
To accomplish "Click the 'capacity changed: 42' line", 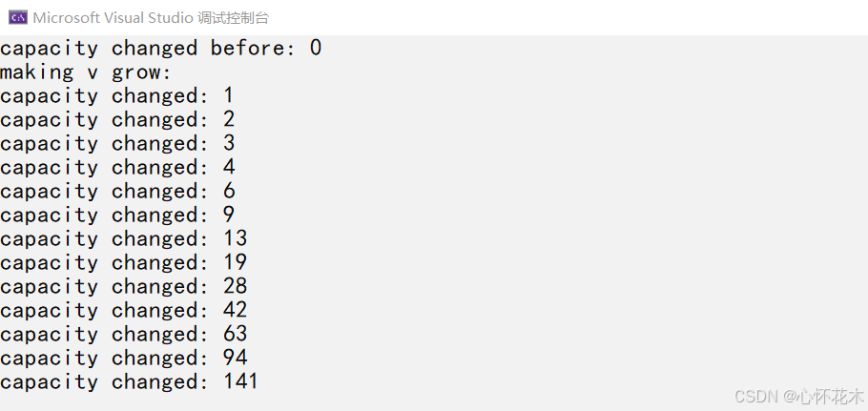I will 123,311.
